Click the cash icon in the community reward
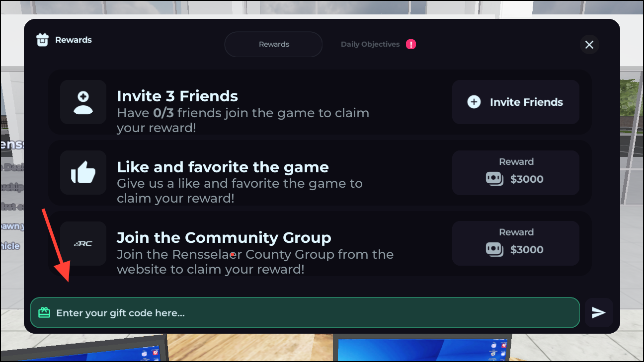644x362 pixels. (x=495, y=249)
